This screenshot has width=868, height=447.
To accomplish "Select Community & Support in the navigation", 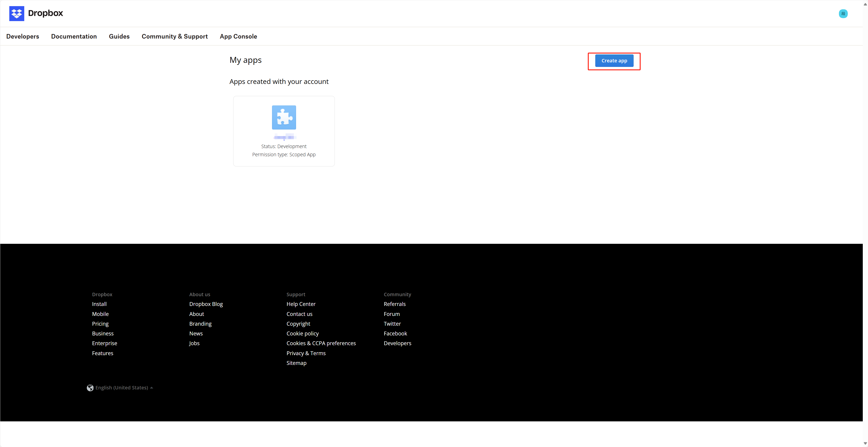I will [x=175, y=37].
